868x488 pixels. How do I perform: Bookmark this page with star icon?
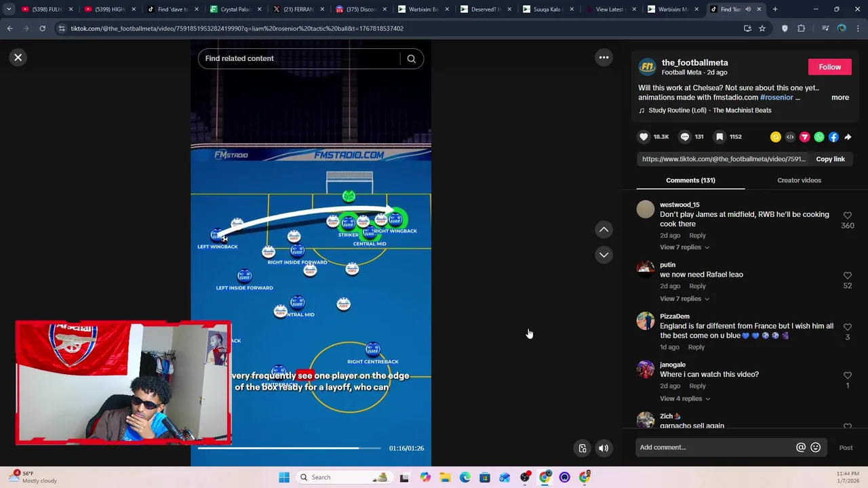tap(762, 28)
